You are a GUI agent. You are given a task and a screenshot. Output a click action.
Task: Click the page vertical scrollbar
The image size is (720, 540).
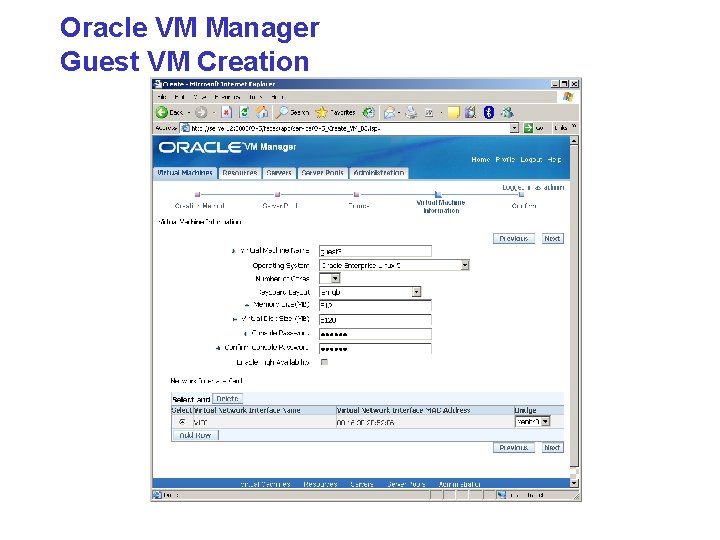574,312
